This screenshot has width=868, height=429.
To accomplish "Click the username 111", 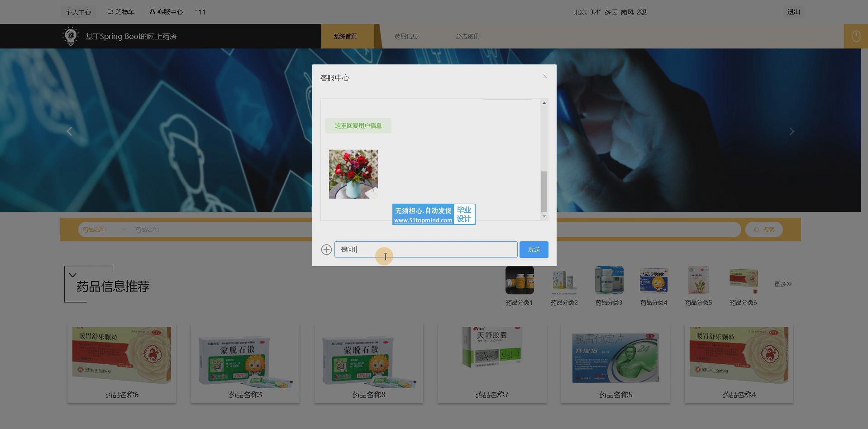I will (x=200, y=12).
